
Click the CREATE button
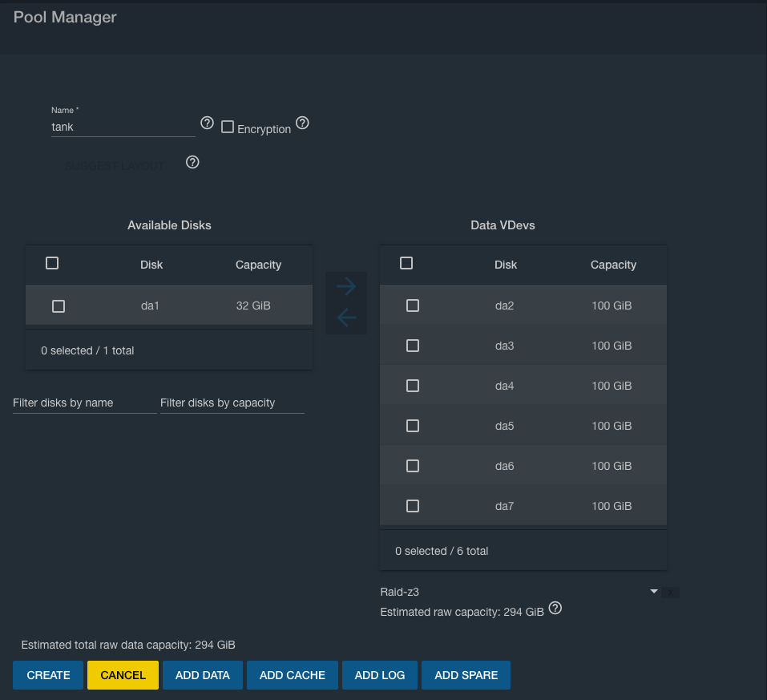coord(48,675)
